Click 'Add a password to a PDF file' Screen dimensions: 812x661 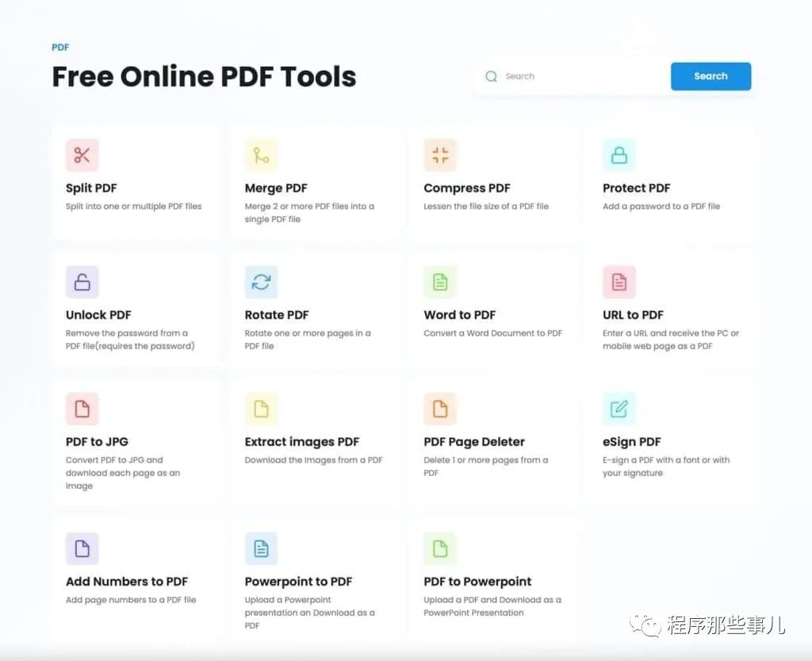(x=661, y=206)
